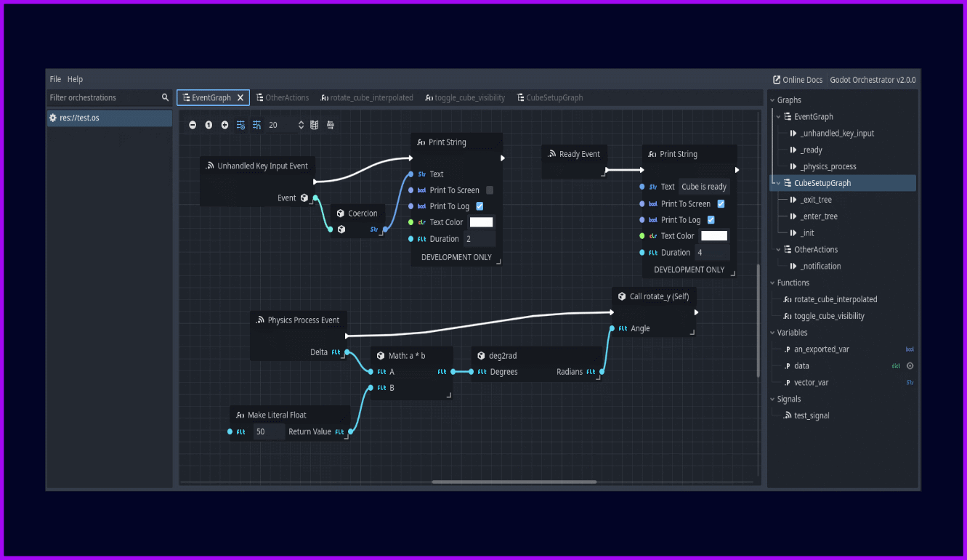Uncheck Print To Log on the Ready Print String node
The width and height of the screenshot is (967, 560).
click(x=711, y=220)
